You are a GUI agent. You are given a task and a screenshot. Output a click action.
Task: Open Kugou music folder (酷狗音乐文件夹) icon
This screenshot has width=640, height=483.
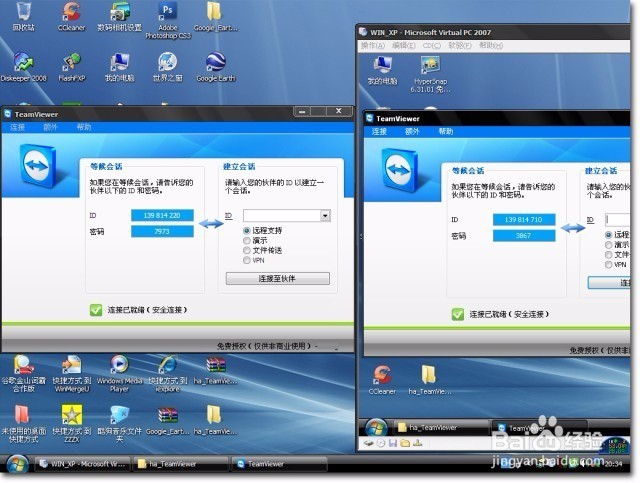pyautogui.click(x=120, y=424)
